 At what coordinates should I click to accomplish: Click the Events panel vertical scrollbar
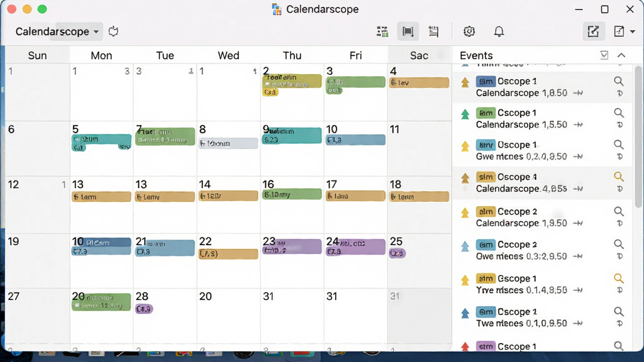tap(638, 136)
